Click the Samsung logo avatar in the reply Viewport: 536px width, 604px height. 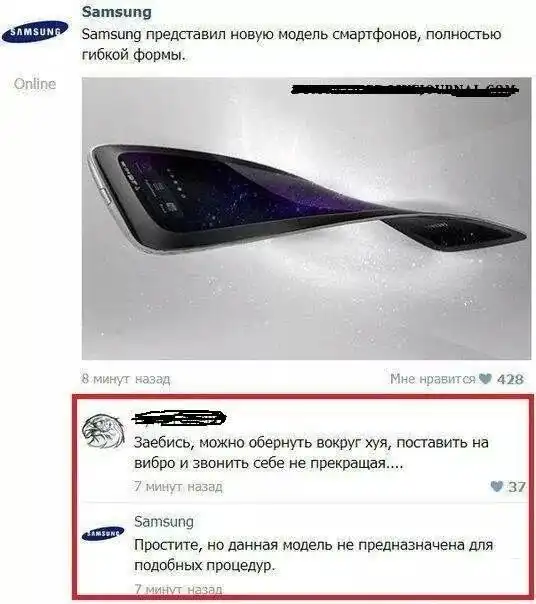click(103, 534)
